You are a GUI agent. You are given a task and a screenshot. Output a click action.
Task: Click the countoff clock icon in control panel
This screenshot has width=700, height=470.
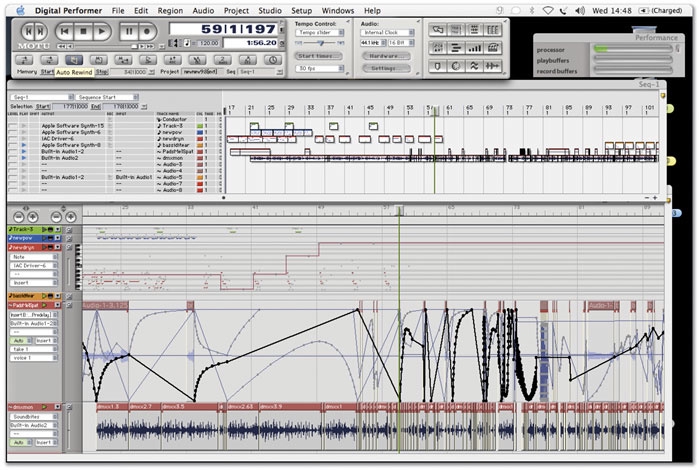(x=272, y=60)
